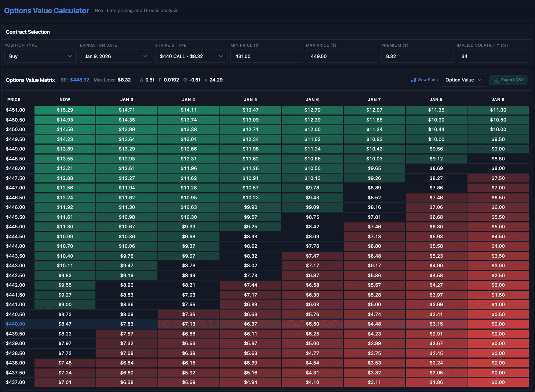Click the Min Price input field
This screenshot has height=392, width=535.
click(266, 56)
